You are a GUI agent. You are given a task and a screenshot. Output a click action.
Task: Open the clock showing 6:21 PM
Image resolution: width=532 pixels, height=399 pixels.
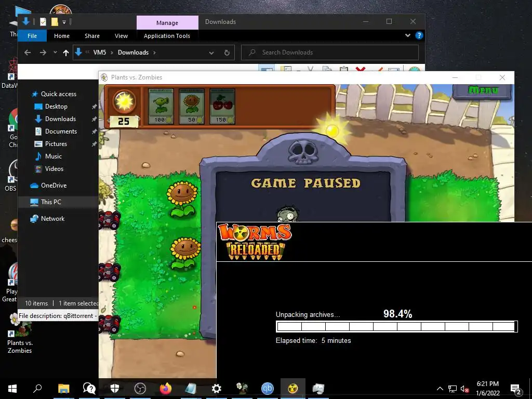tap(487, 389)
